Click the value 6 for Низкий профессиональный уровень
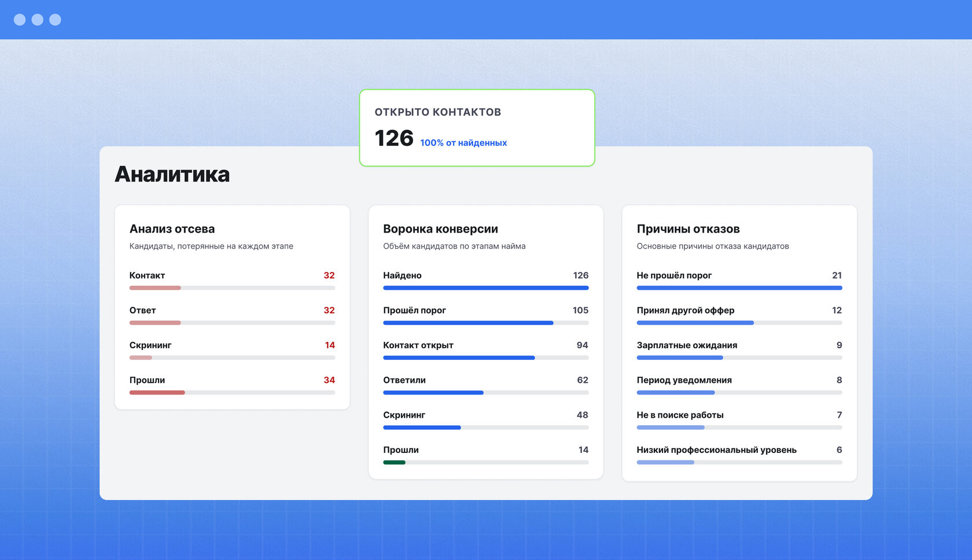972x560 pixels. [840, 450]
